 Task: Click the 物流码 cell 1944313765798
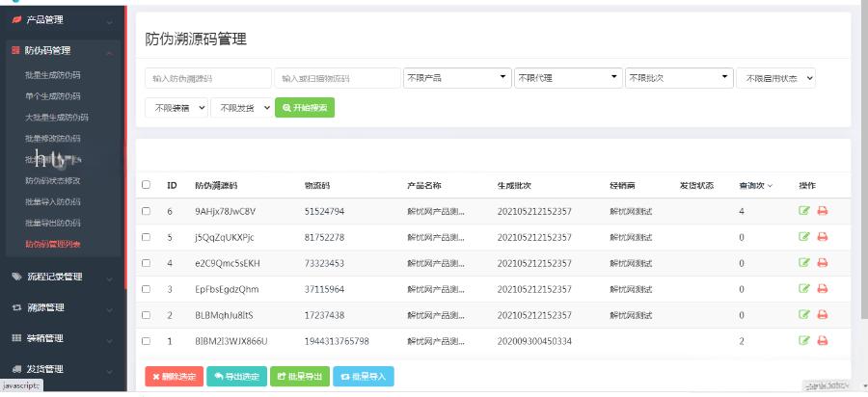(x=337, y=341)
